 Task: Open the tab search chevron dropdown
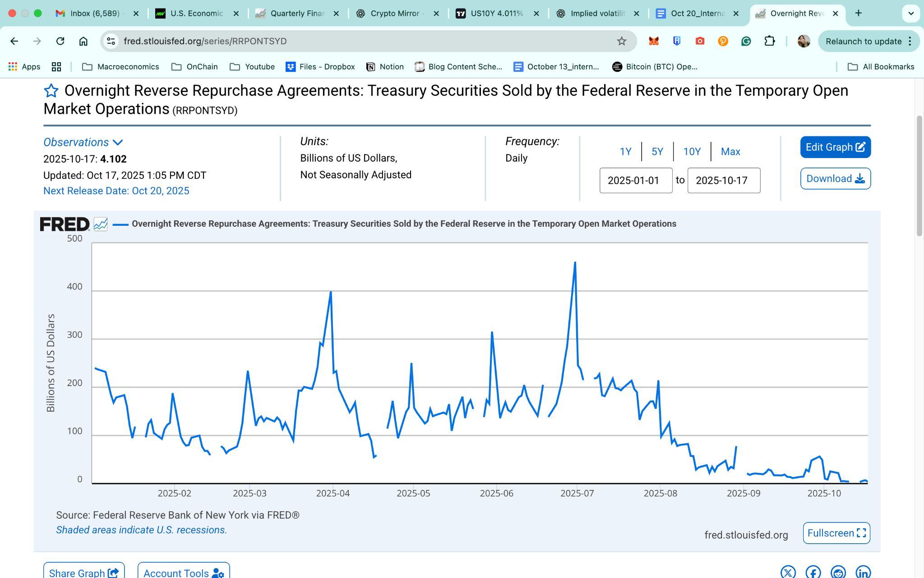click(x=910, y=14)
